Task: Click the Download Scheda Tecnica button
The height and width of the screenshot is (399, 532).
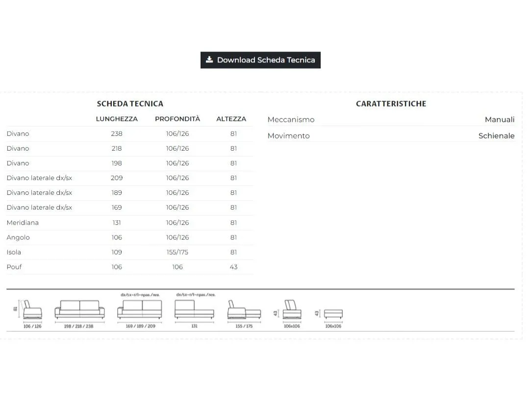Action: coord(260,60)
